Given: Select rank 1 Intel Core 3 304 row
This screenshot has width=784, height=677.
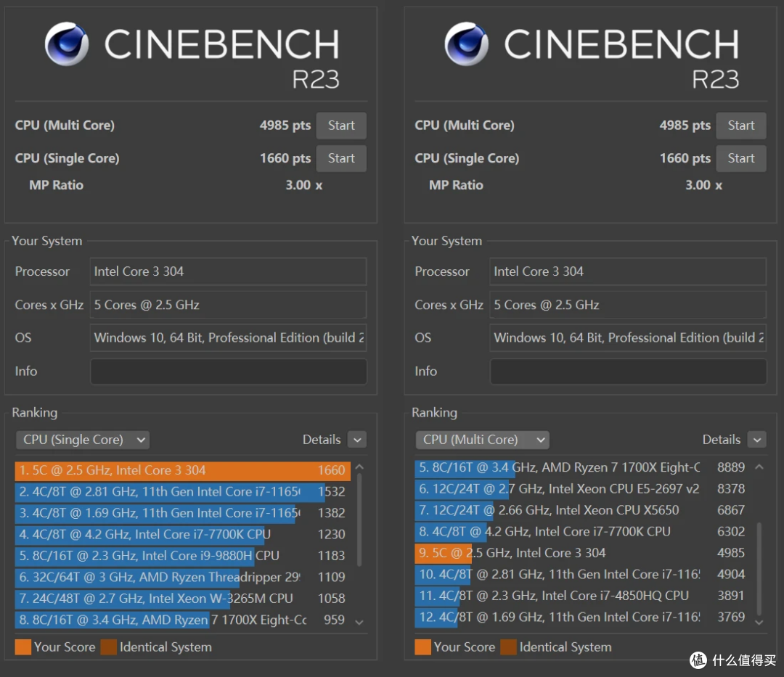Looking at the screenshot, I should (182, 471).
